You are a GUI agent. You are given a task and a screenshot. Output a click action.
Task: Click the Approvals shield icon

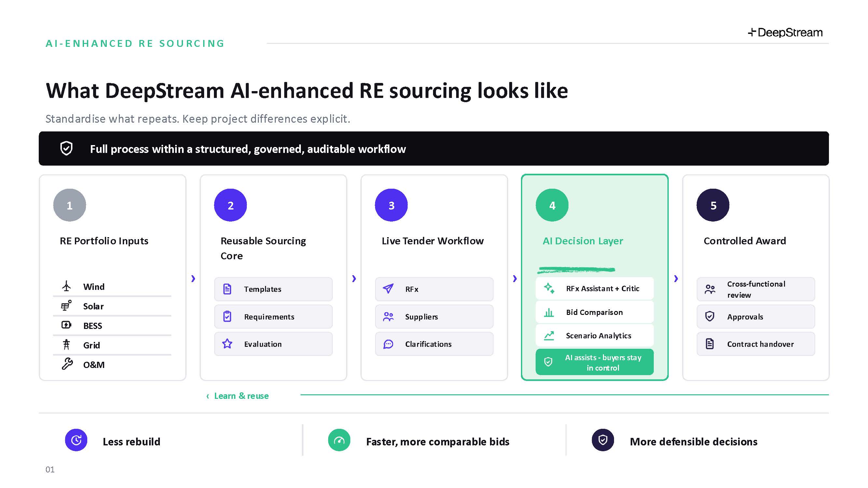click(x=710, y=316)
